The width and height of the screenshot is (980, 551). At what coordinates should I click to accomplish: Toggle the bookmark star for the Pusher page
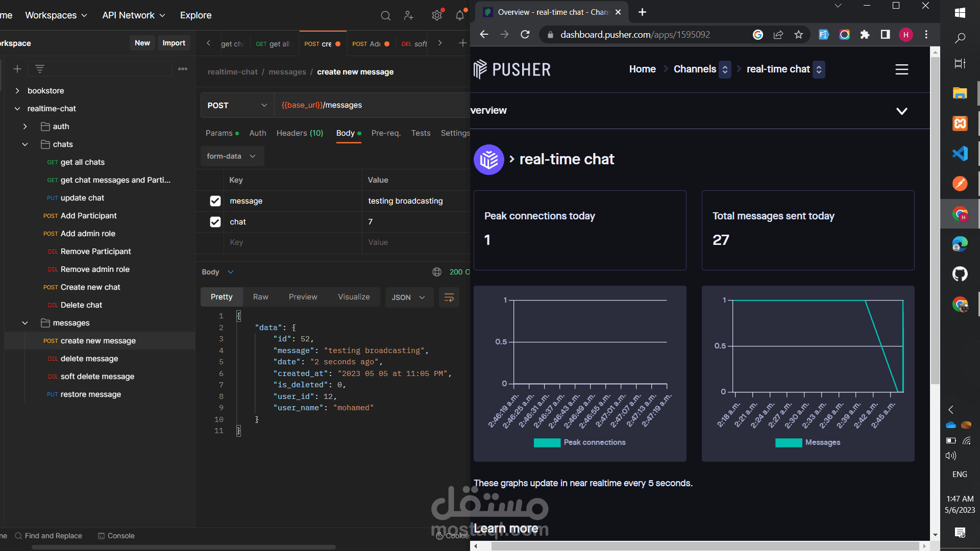[799, 35]
